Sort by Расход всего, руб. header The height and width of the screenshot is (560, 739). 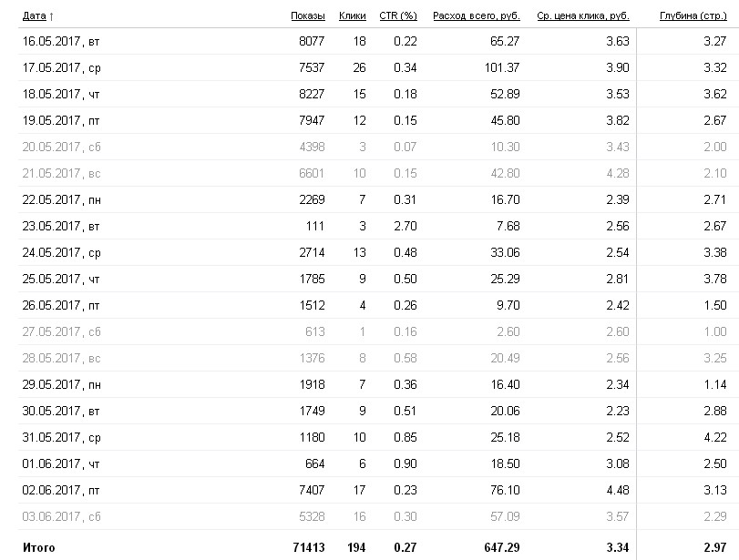coord(476,16)
